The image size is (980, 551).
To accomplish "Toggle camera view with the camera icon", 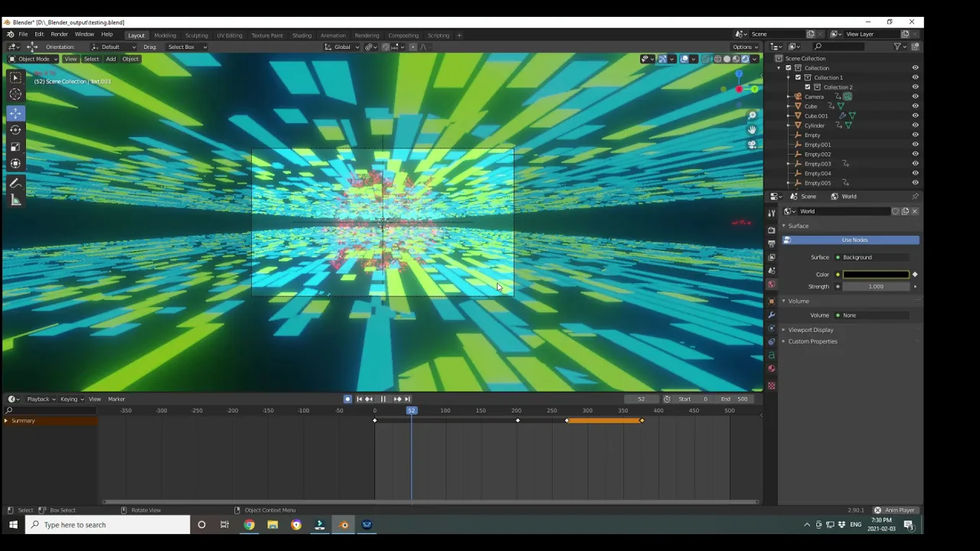I will tap(752, 144).
